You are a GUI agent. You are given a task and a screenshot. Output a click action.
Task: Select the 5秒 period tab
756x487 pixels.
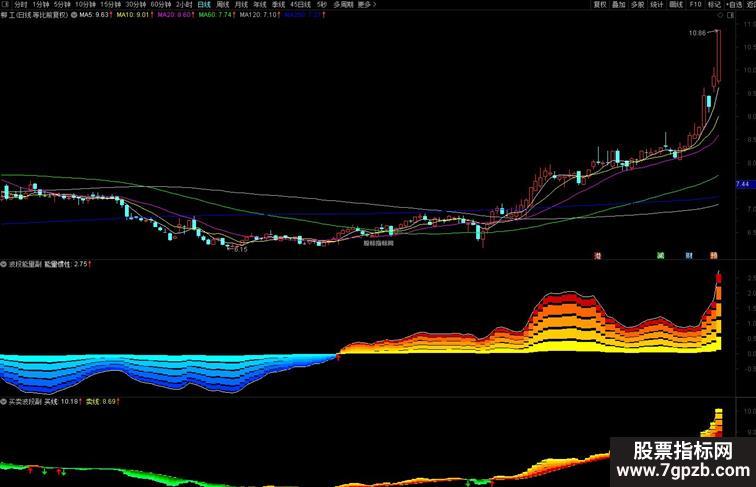[322, 4]
